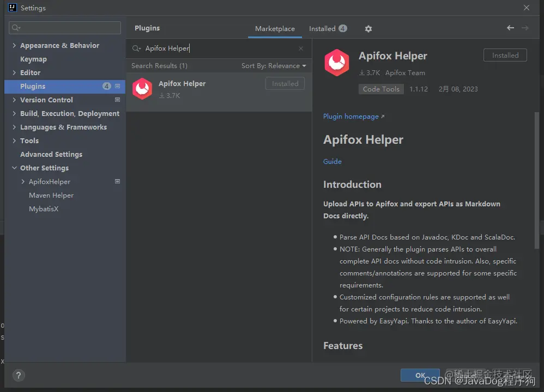544x392 pixels.
Task: Click the Introduction heading
Action: (x=352, y=185)
